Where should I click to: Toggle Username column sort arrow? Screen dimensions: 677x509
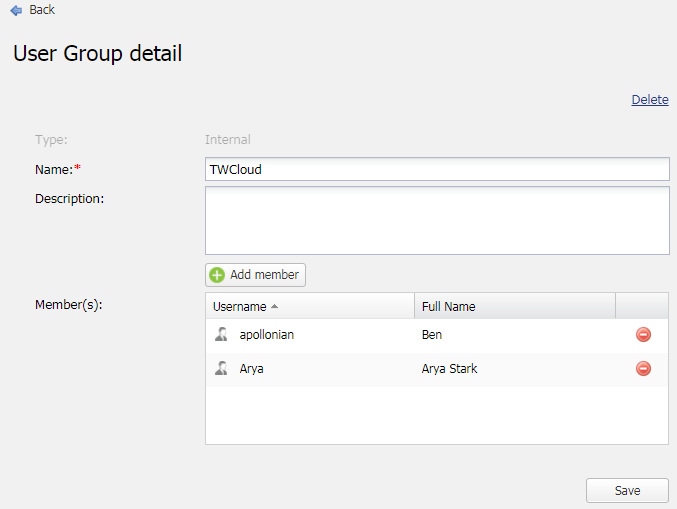coord(274,307)
